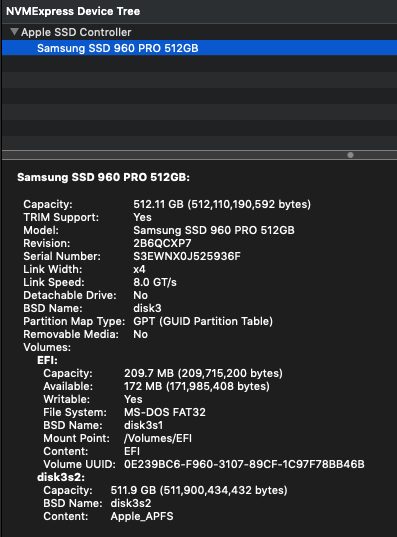Click the Link Width value x4

[139, 269]
